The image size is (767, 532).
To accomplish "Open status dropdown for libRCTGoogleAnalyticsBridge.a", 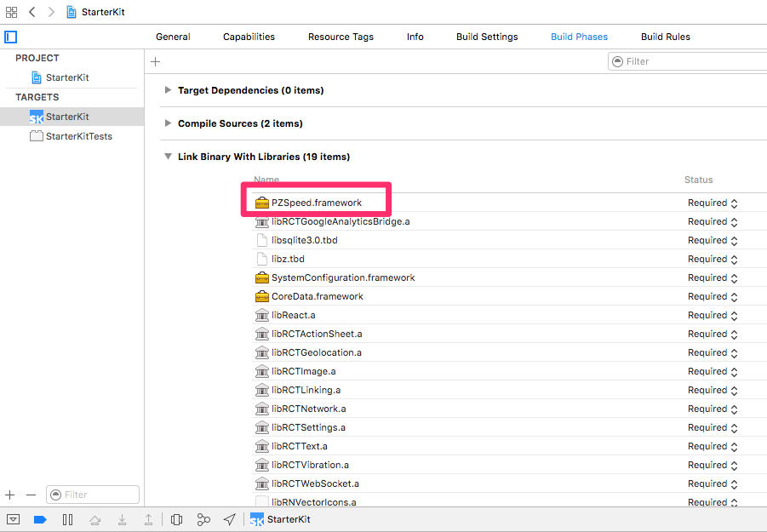I will click(x=713, y=221).
